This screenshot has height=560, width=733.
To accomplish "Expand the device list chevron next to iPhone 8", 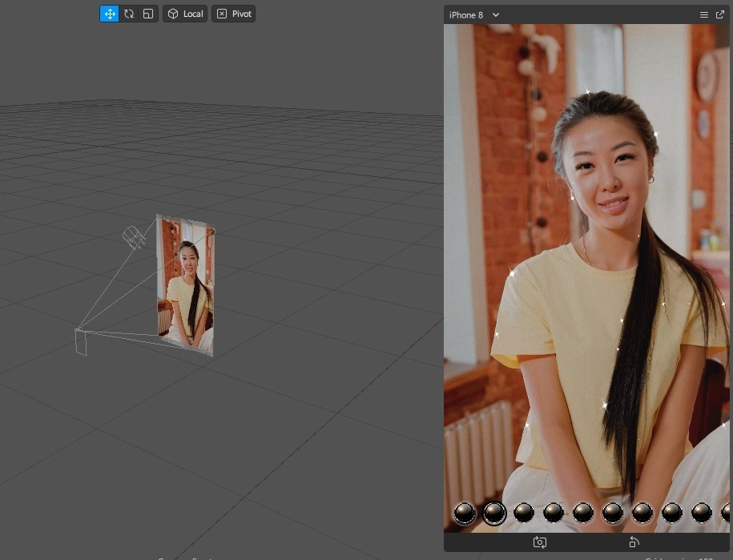I will 495,14.
